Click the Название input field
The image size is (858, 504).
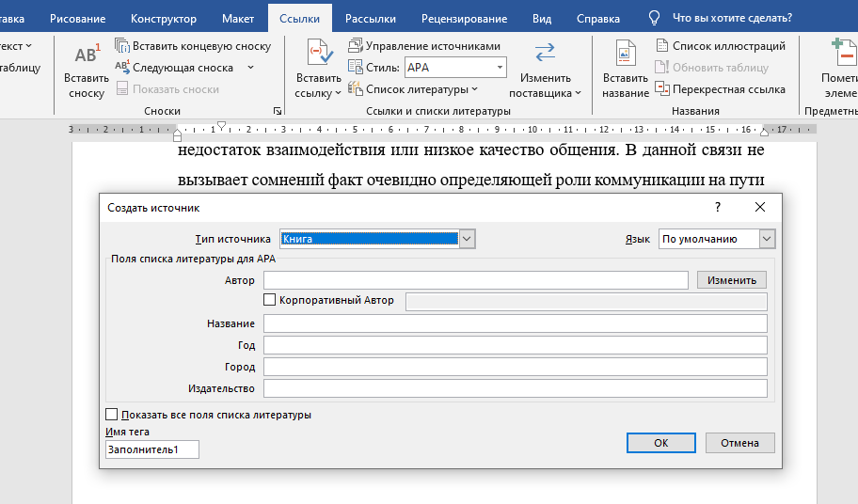click(x=515, y=323)
